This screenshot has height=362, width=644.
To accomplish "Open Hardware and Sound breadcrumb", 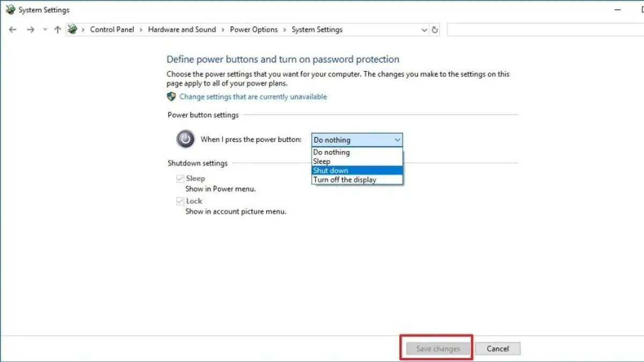I will (x=182, y=29).
